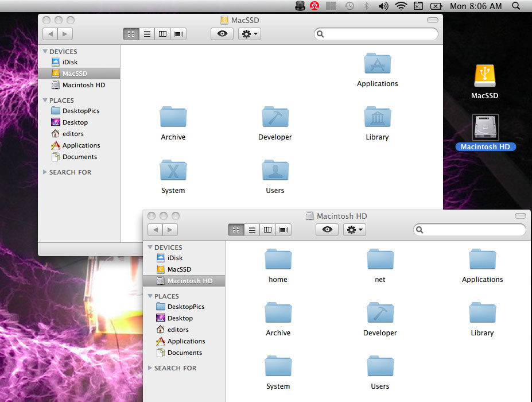Open Users folder in Macintosh HD window
This screenshot has width=532, height=402.
380,366
